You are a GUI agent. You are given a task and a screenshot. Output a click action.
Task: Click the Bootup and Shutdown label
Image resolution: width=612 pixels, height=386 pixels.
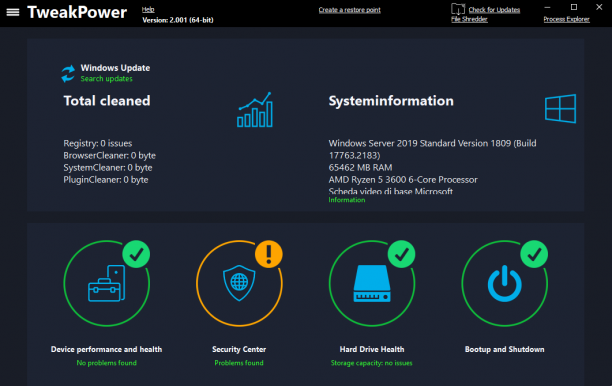pyautogui.click(x=505, y=349)
